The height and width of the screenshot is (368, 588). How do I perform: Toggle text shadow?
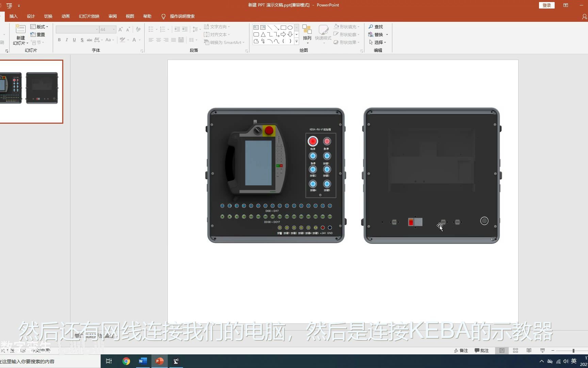tap(82, 40)
